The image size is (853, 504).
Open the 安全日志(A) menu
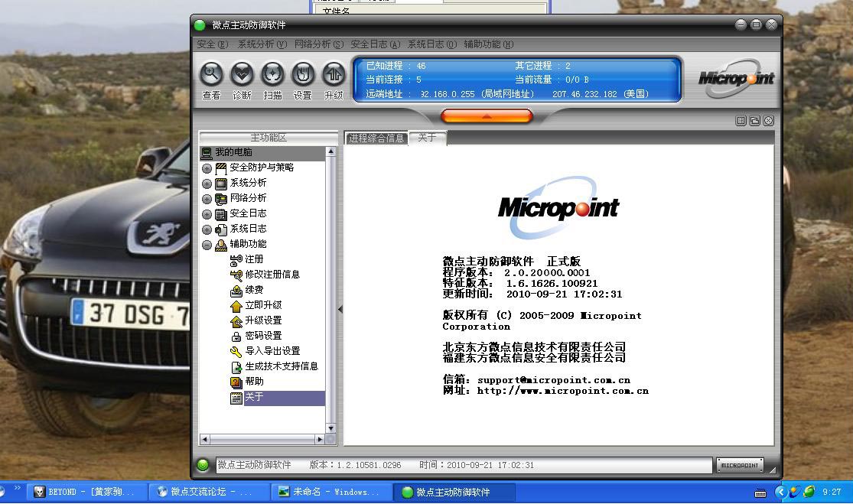[x=376, y=44]
